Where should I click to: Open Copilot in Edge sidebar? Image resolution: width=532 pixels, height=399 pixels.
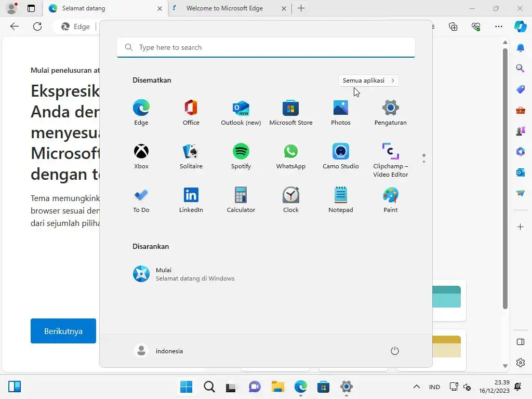point(521,26)
